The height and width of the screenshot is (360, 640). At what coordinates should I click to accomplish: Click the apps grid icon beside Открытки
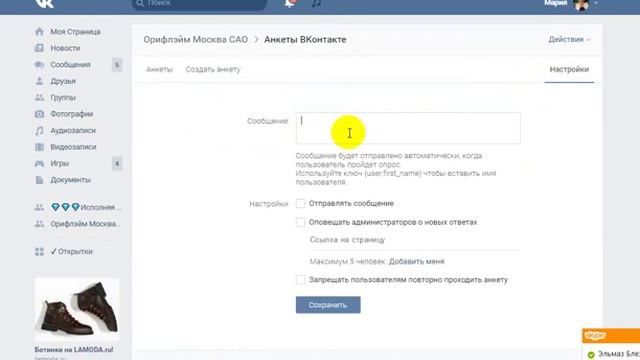click(x=39, y=251)
